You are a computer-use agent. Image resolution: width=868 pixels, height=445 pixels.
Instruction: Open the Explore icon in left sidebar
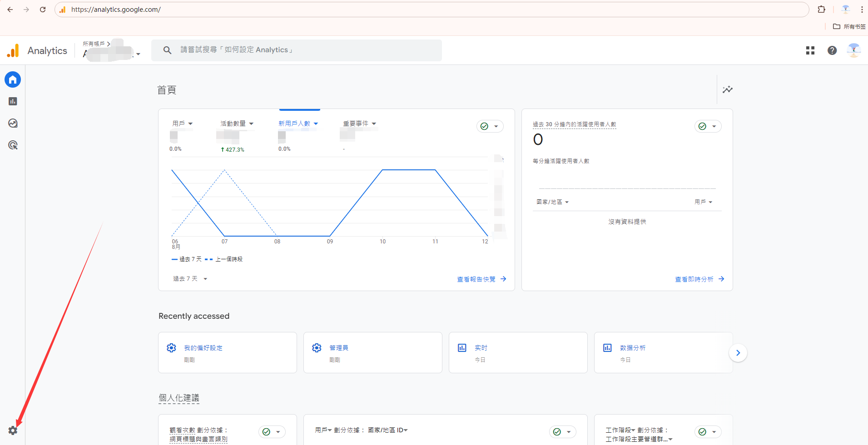(13, 123)
